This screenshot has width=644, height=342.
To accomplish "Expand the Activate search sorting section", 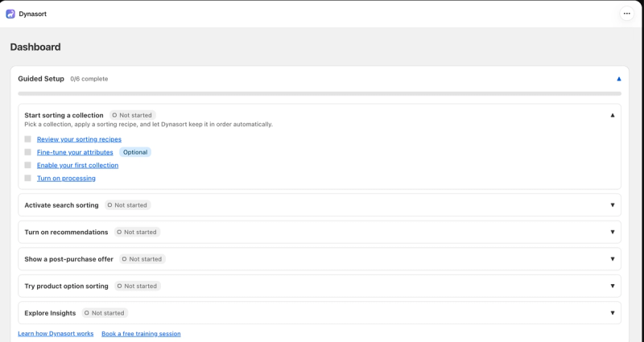I will (613, 205).
